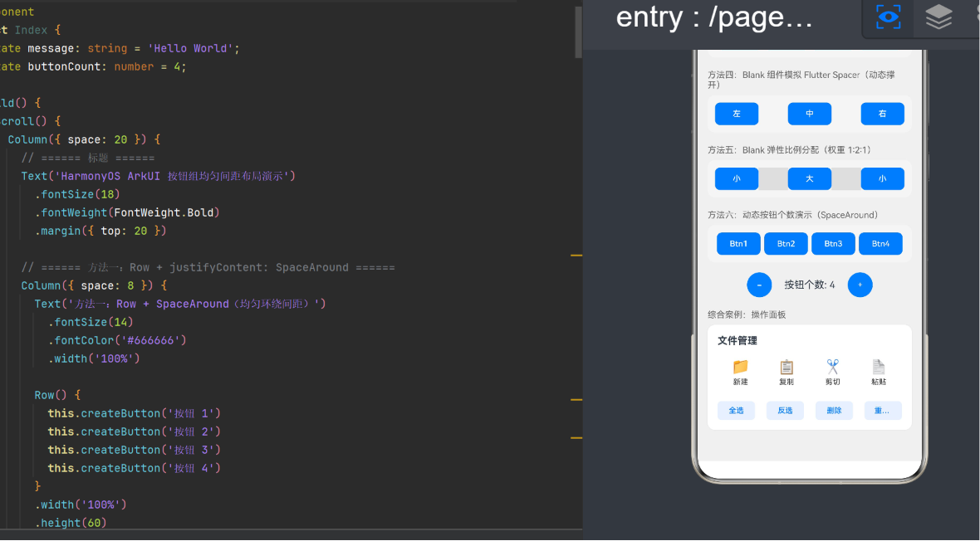This screenshot has width=980, height=541.
Task: Open the layers view icon in previewer
Action: click(x=938, y=17)
